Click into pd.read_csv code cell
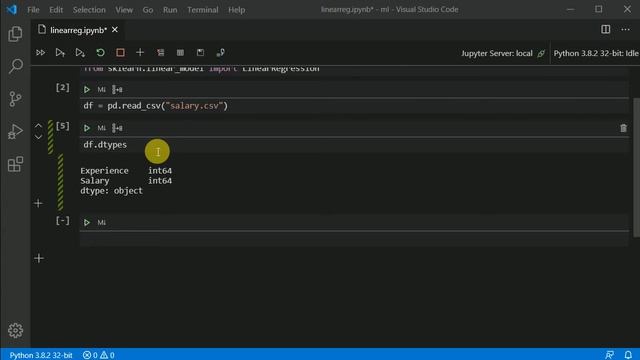Viewport: 640px width, 360px height. [x=354, y=106]
